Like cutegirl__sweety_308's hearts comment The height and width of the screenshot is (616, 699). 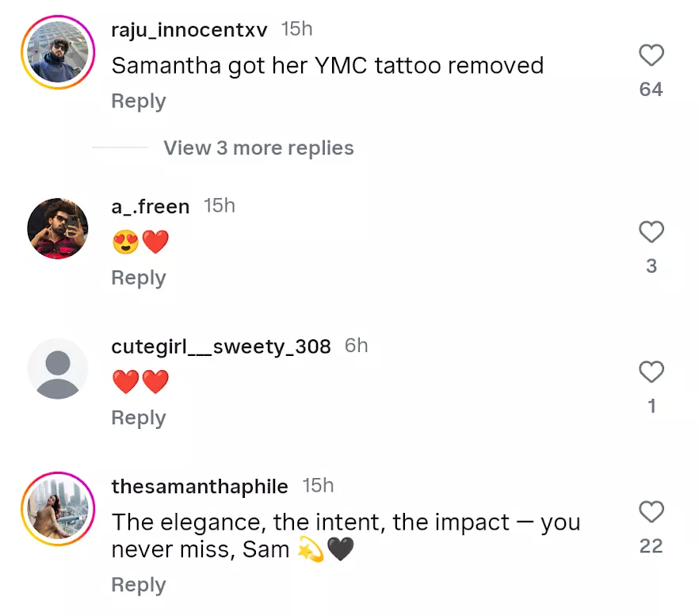[x=651, y=372]
